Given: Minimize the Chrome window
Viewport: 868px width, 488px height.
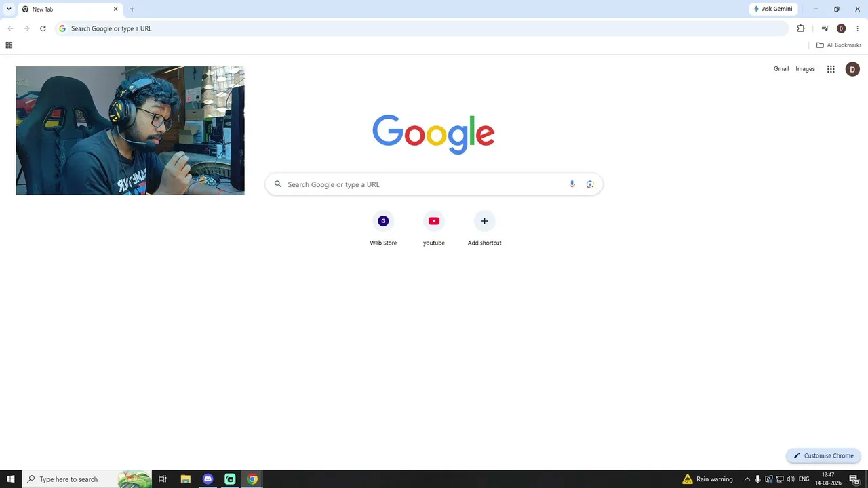Looking at the screenshot, I should [816, 9].
